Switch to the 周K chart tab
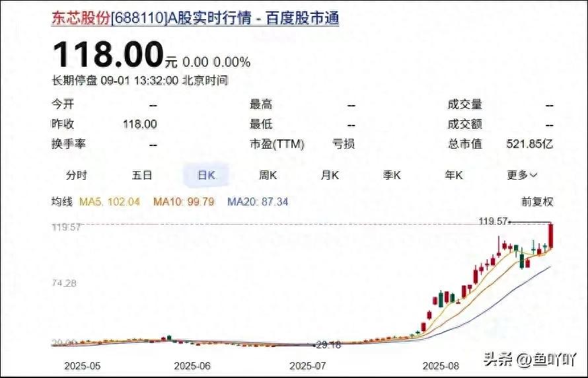 268,175
